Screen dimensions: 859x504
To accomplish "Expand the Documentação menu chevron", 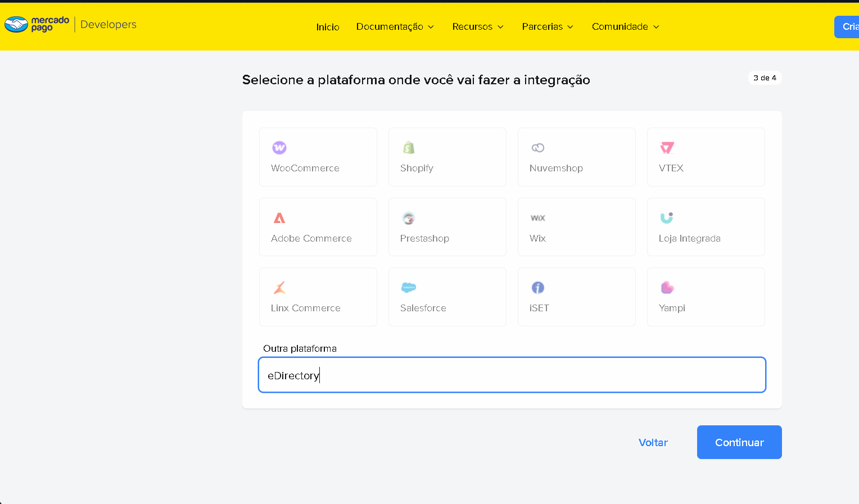I will coord(431,27).
